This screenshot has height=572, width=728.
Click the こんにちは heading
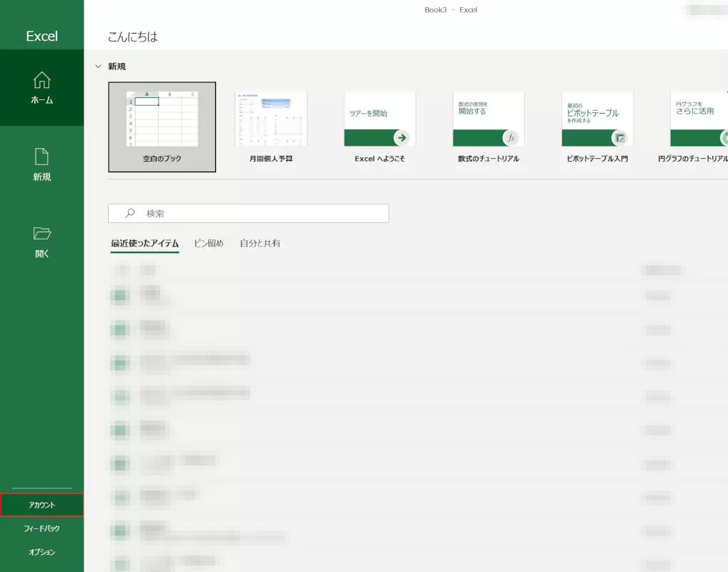[133, 36]
